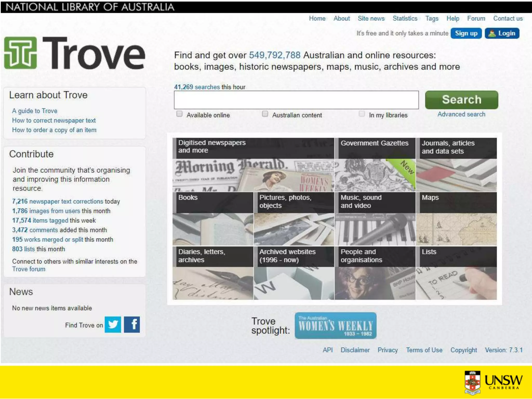Click the Trove logo icon
This screenshot has height=399, width=532.
(21, 53)
